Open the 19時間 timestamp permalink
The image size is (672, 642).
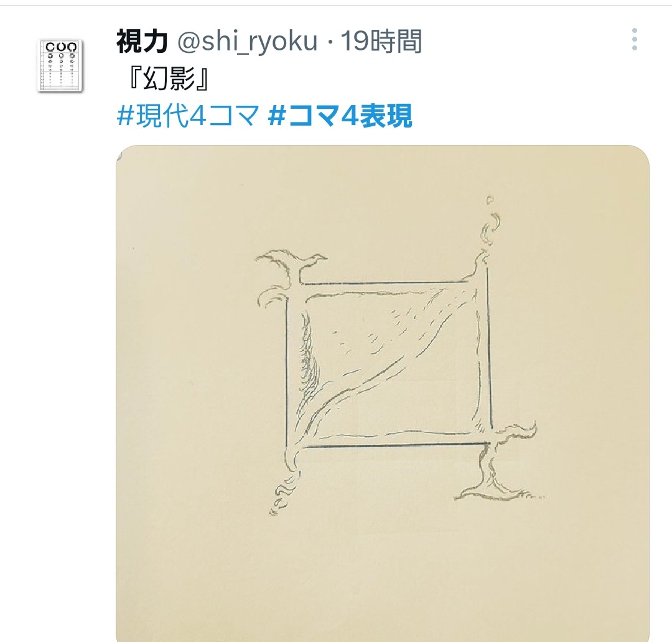(x=381, y=41)
